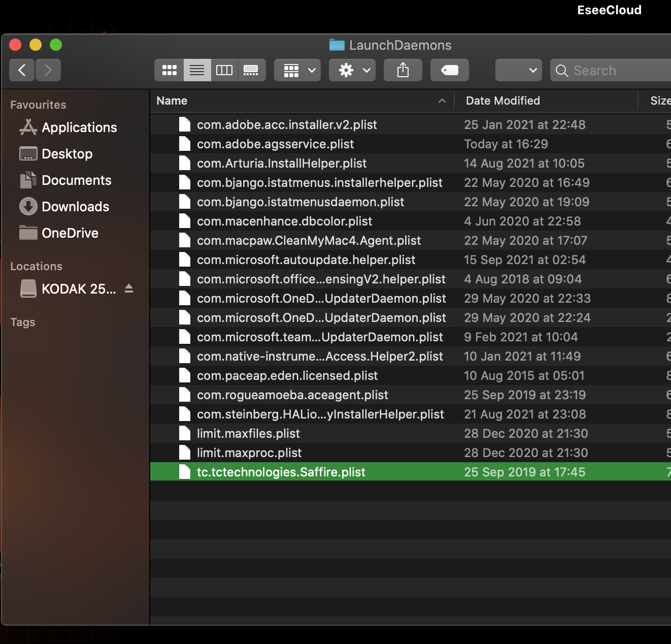The height and width of the screenshot is (644, 671).
Task: Click the KODAK drive icon
Action: tap(28, 288)
